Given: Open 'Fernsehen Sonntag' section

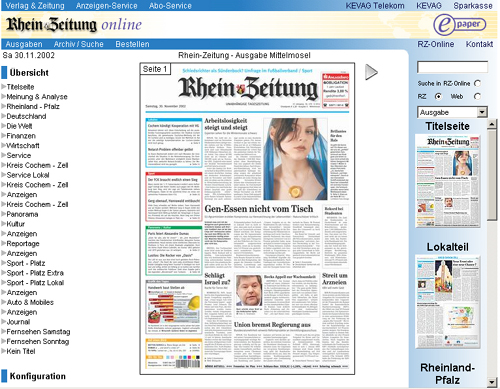Looking at the screenshot, I should pyautogui.click(x=38, y=341).
